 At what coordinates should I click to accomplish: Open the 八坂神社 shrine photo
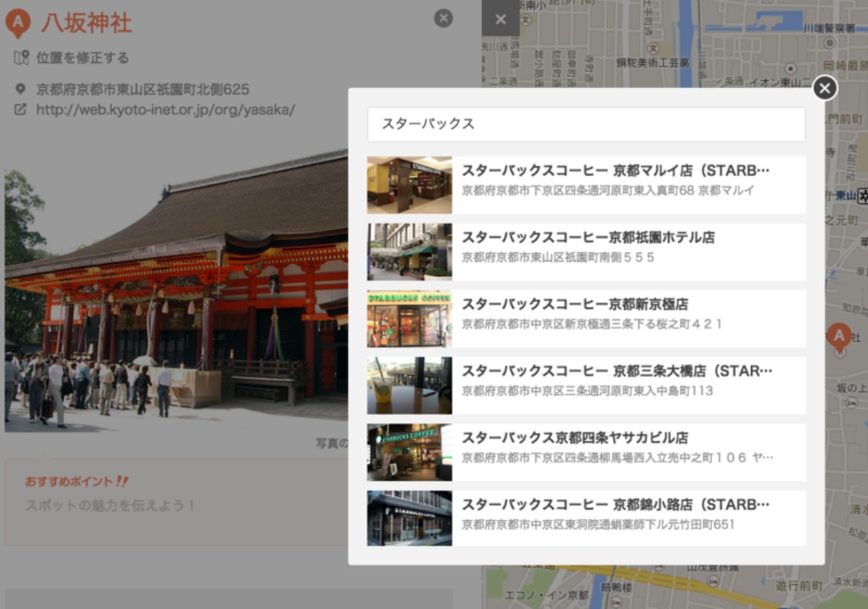click(176, 290)
